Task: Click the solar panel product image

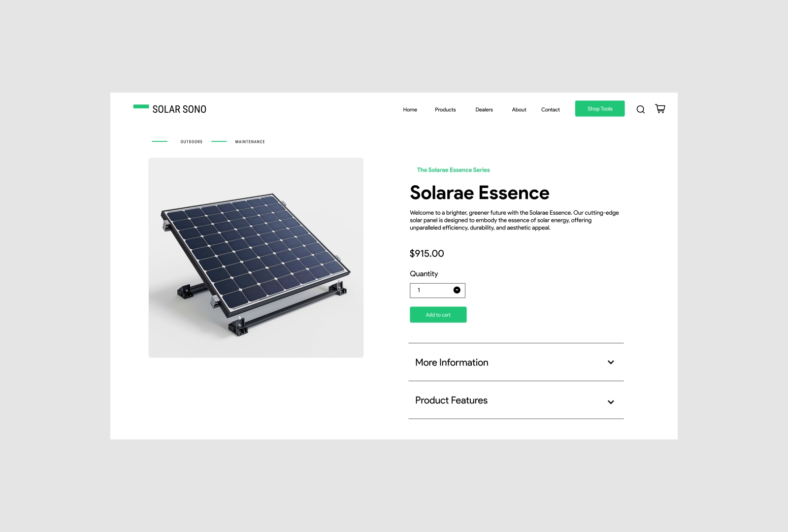Action: click(x=255, y=257)
